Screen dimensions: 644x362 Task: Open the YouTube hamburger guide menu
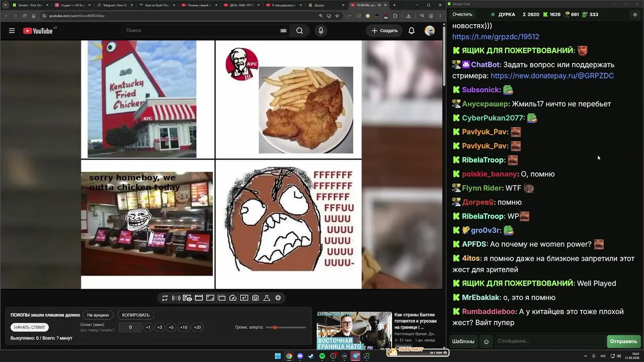12,31
